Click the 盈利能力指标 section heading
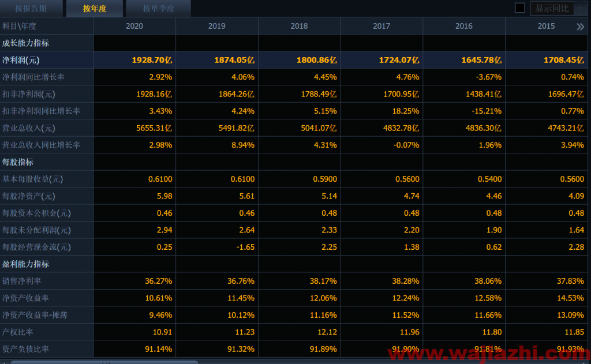The image size is (591, 364). (x=25, y=264)
